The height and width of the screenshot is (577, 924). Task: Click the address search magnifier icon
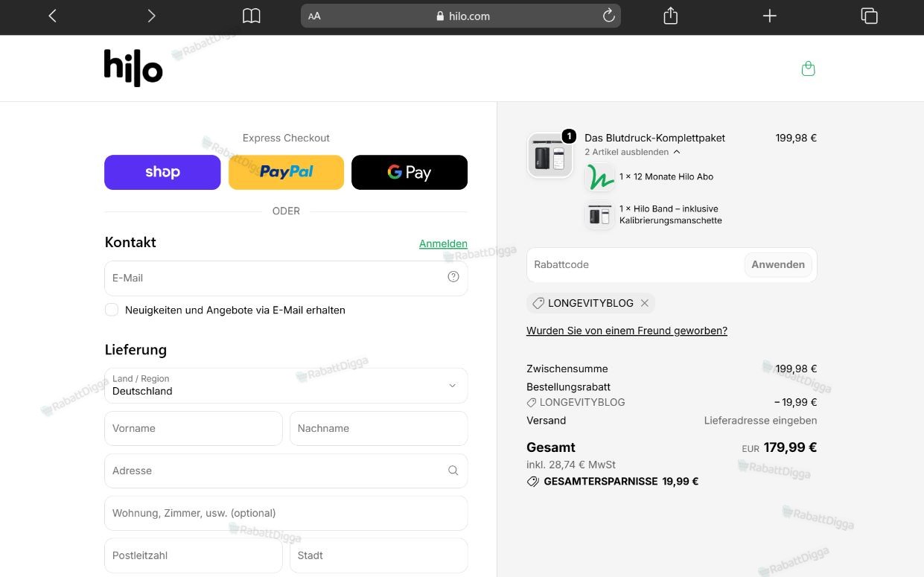click(x=453, y=471)
